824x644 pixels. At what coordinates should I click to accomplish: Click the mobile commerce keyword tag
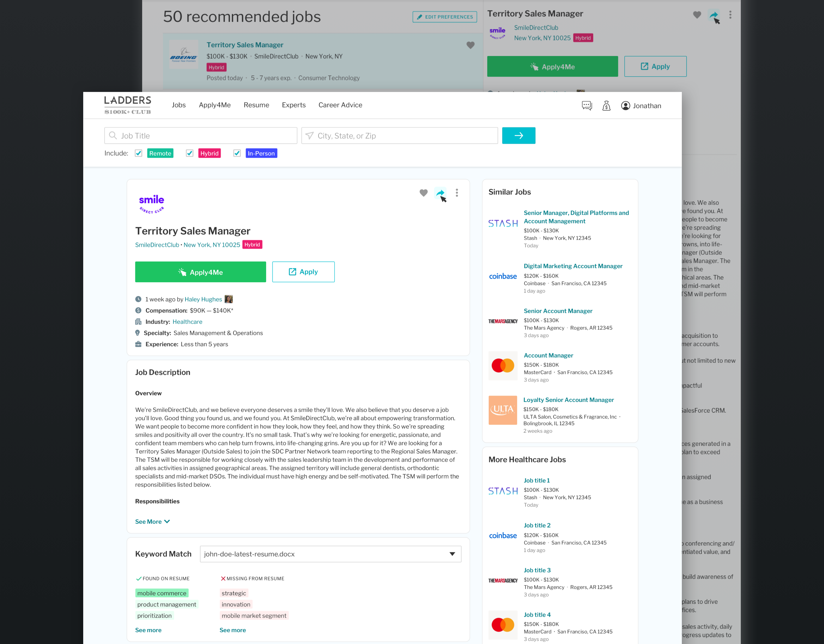tap(162, 593)
